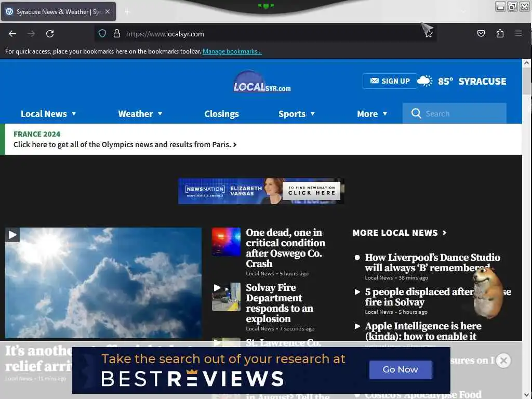Read One dead, one in critical condition story
The width and height of the screenshot is (532, 399).
pos(285,248)
